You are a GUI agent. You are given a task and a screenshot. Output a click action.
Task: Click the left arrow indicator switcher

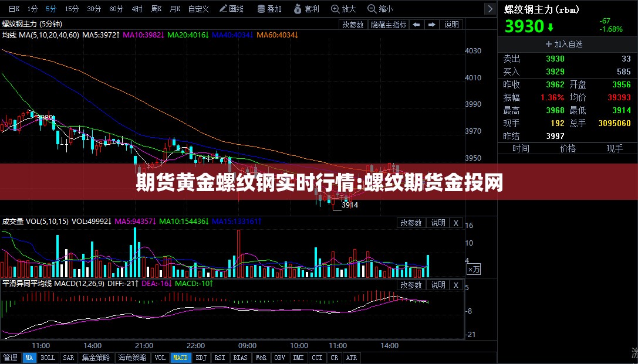416,25
